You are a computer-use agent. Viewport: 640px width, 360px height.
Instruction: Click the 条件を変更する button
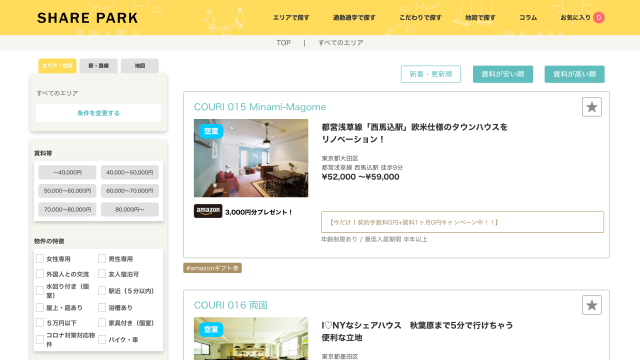point(98,113)
